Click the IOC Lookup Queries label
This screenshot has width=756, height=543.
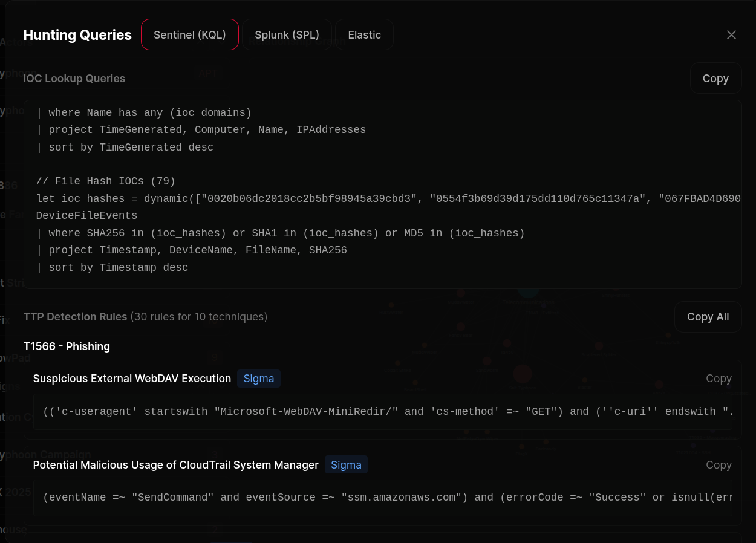click(x=74, y=79)
